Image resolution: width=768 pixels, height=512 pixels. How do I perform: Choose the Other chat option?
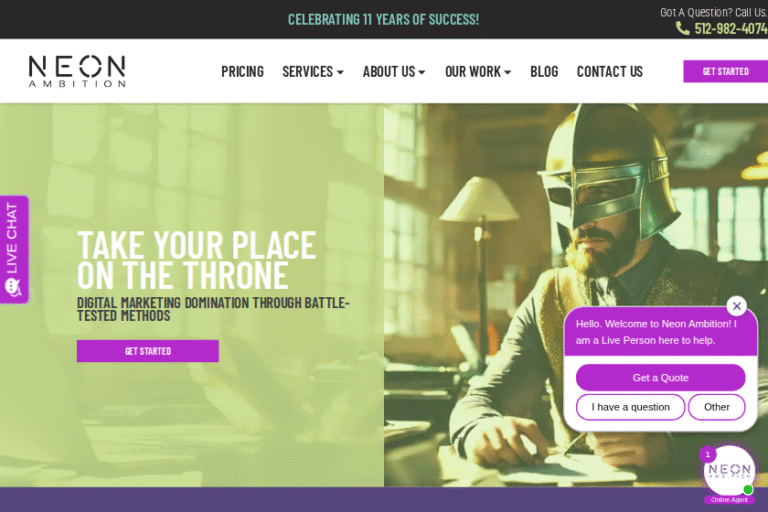(x=717, y=407)
